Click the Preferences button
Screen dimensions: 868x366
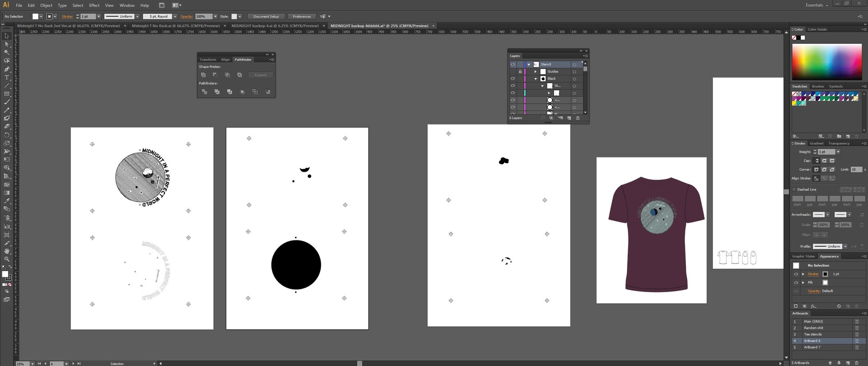tap(302, 16)
